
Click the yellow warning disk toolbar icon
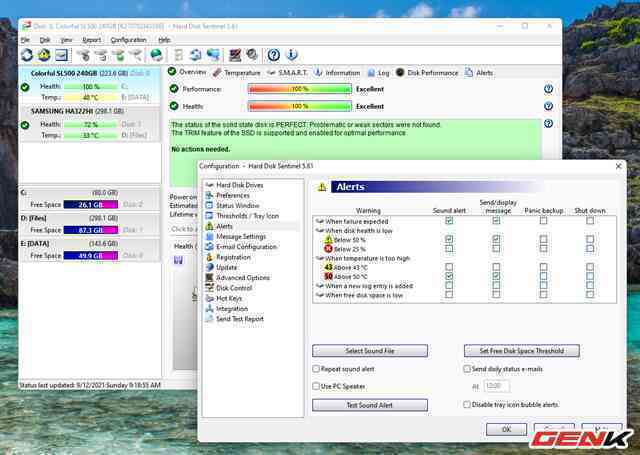tap(44, 55)
